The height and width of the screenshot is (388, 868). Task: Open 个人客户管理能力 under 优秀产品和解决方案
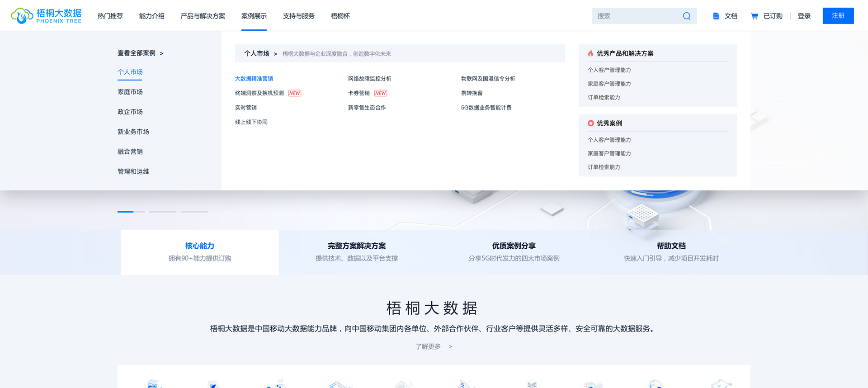(x=609, y=70)
